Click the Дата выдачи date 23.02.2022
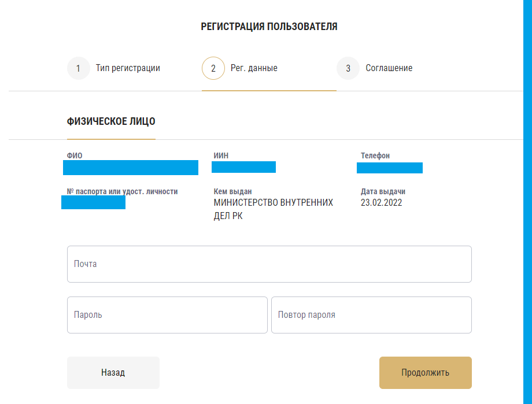Viewport: 532px width, 404px height. pos(382,202)
